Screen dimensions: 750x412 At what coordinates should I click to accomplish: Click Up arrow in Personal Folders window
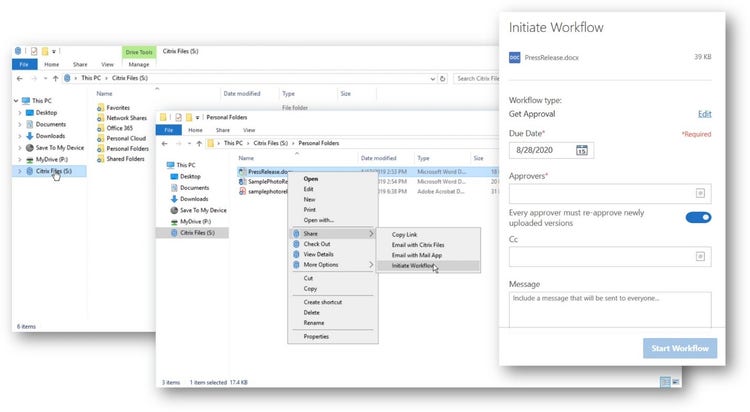coord(199,144)
